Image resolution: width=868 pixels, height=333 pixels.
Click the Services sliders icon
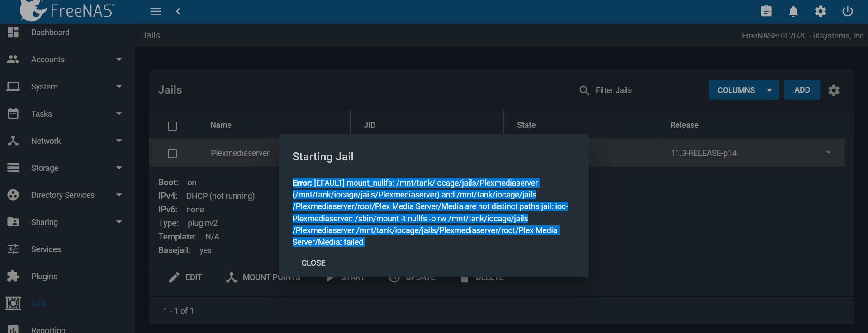[13, 249]
